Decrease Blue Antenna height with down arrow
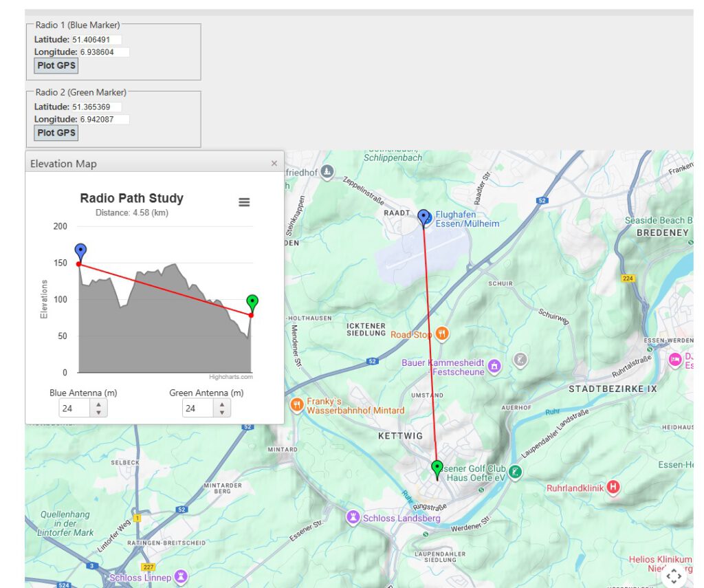 click(x=99, y=413)
